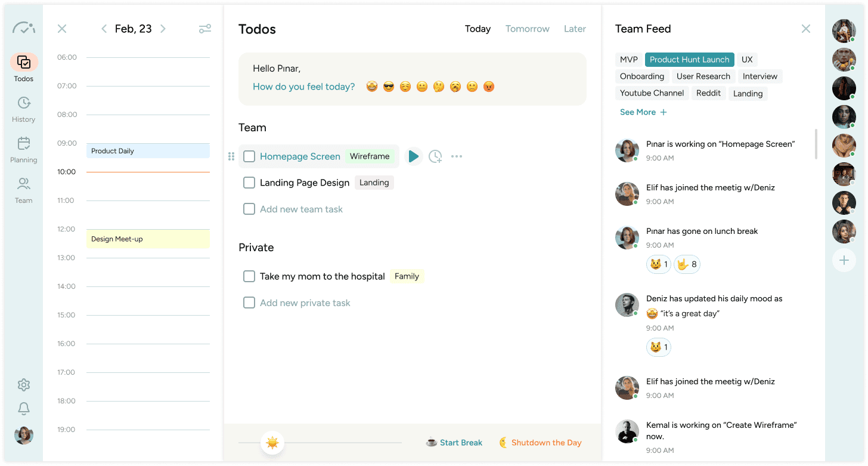Click the sun day-progress slider handle

pos(272,443)
